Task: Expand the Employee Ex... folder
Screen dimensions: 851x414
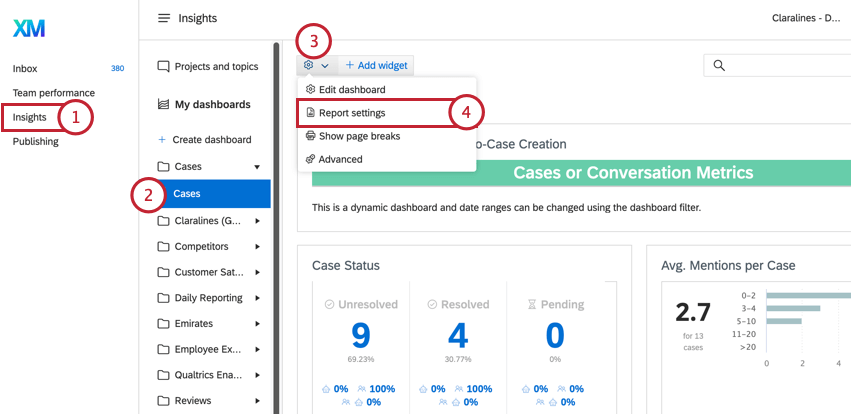Action: pyautogui.click(x=257, y=349)
